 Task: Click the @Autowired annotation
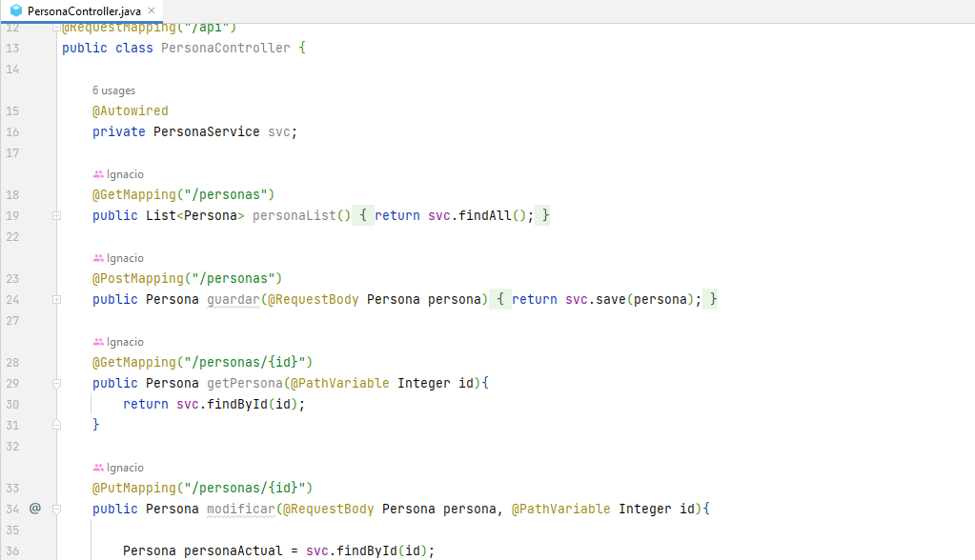point(131,110)
